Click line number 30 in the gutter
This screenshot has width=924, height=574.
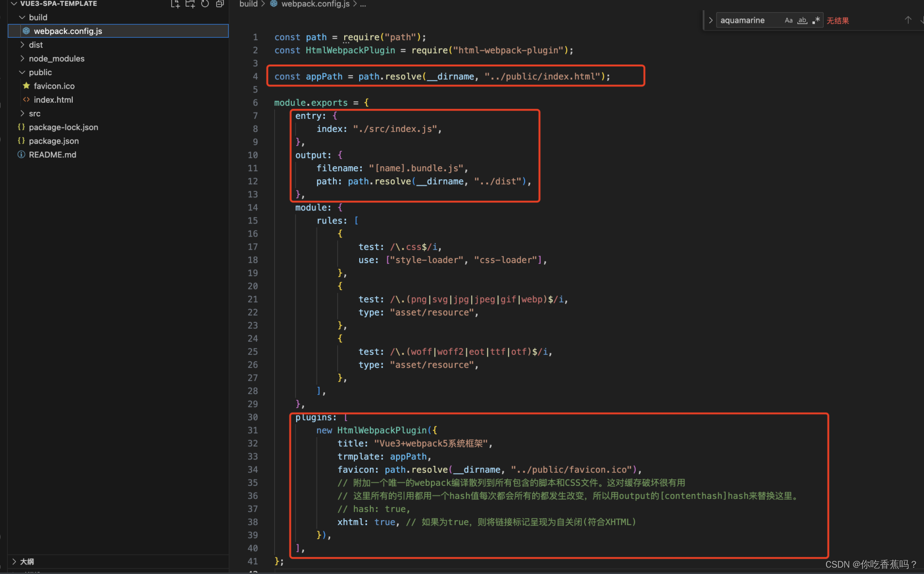[x=253, y=417]
